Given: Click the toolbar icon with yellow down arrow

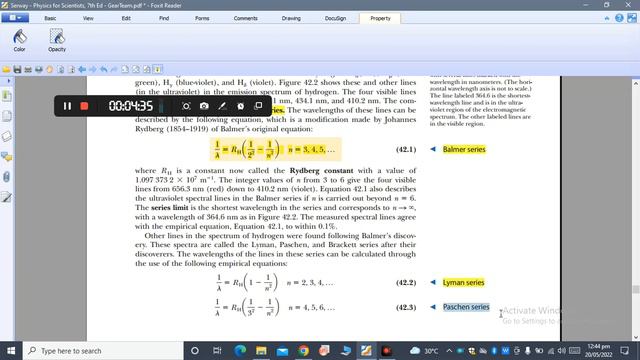Looking at the screenshot, I should 158,69.
